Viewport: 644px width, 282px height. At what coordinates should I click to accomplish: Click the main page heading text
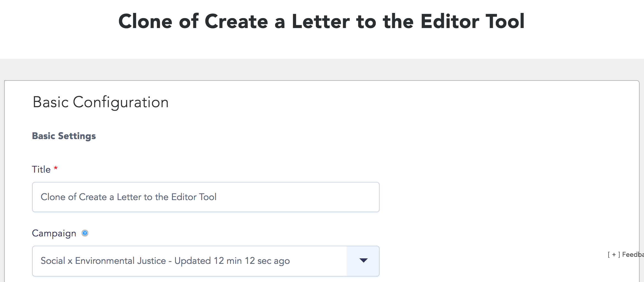coord(321,21)
